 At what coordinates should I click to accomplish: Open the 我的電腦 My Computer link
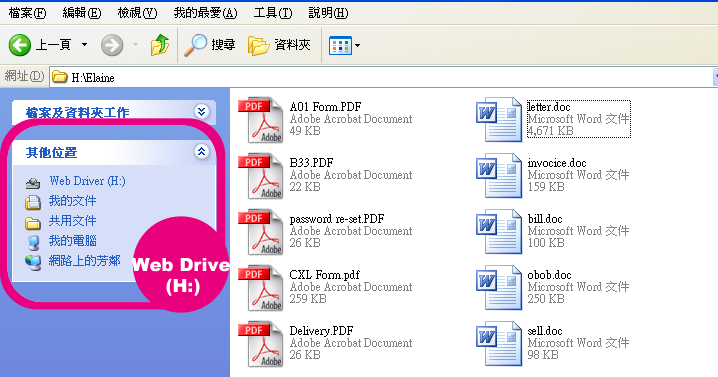click(73, 240)
